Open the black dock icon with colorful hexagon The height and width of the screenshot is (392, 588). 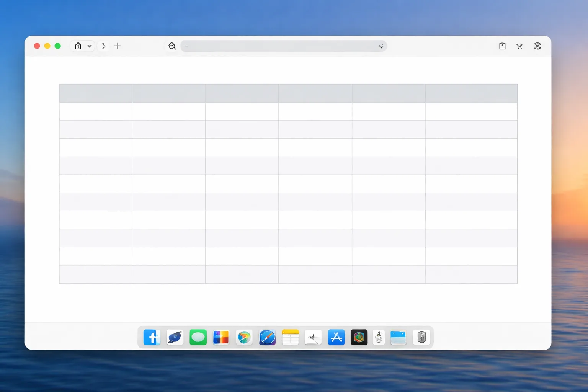[x=359, y=337]
